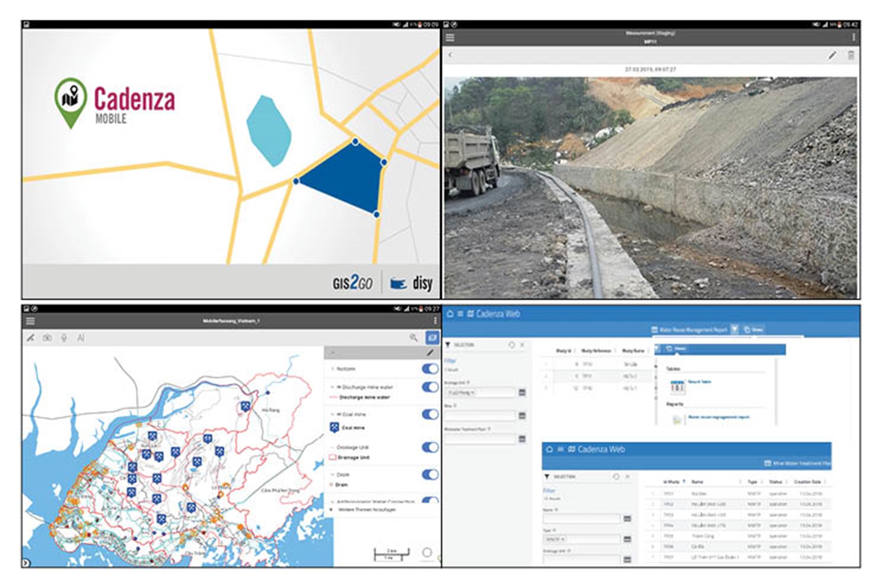This screenshot has height=588, width=882.
Task: Click the Filter link in upper Selection panel
Action: [450, 361]
